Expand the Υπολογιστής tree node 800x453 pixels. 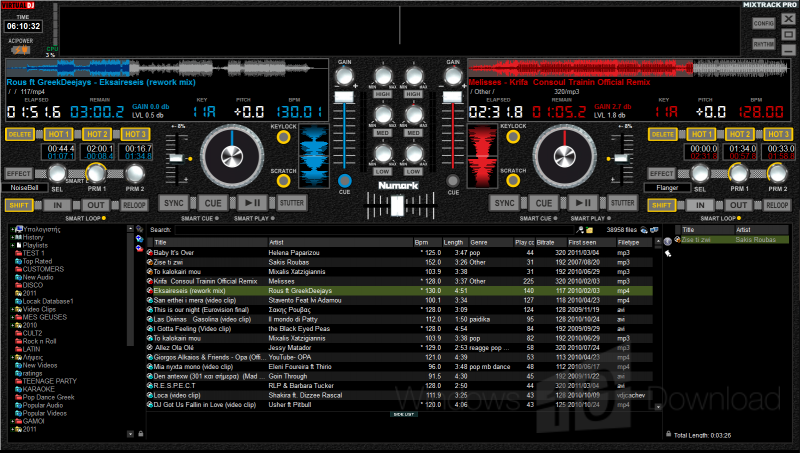tap(12, 230)
